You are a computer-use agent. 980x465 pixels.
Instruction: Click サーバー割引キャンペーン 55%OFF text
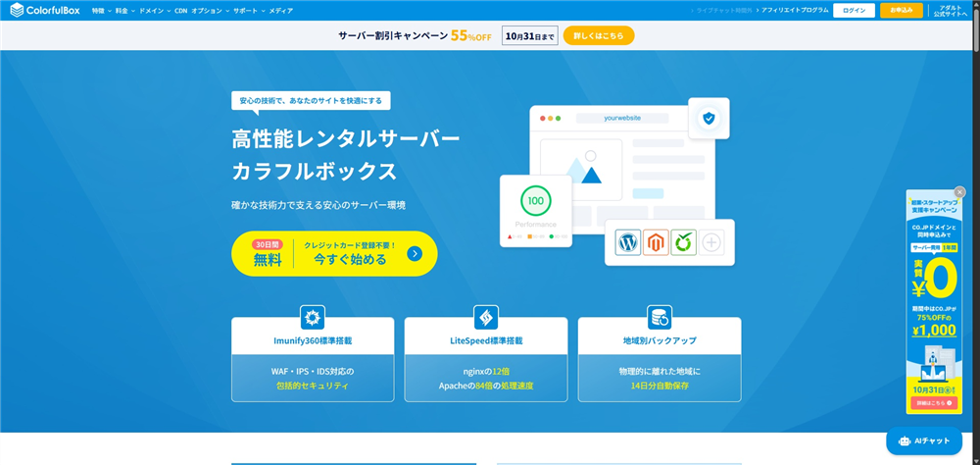[x=415, y=35]
